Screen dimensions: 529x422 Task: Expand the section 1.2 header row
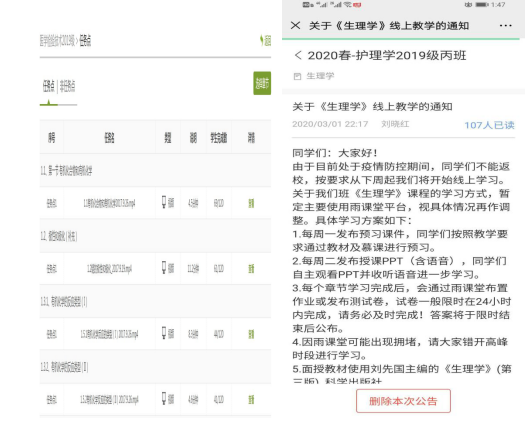(x=155, y=236)
